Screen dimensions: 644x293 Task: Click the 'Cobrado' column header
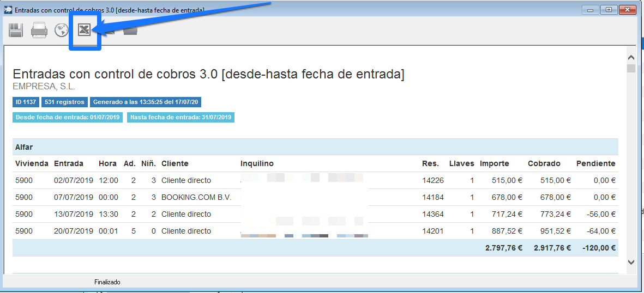tap(544, 163)
